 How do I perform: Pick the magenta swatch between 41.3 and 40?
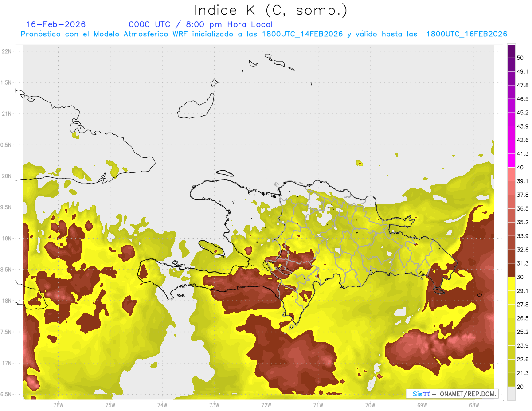tap(511, 160)
